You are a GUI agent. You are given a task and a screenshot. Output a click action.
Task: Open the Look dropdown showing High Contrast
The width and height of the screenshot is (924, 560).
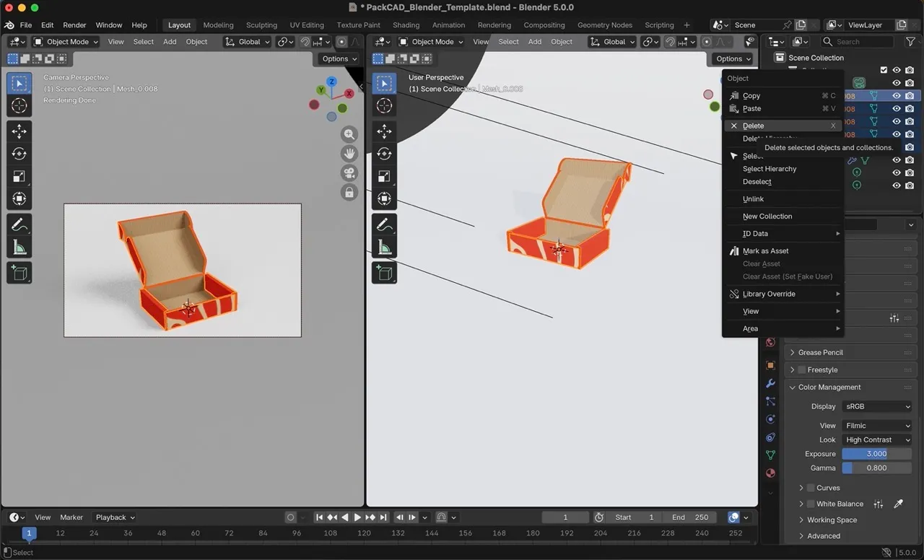click(876, 439)
